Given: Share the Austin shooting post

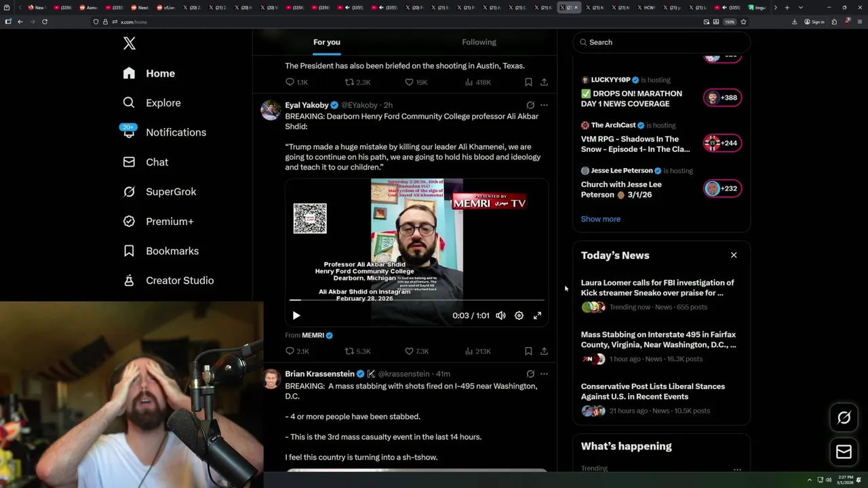Looking at the screenshot, I should coord(544,82).
